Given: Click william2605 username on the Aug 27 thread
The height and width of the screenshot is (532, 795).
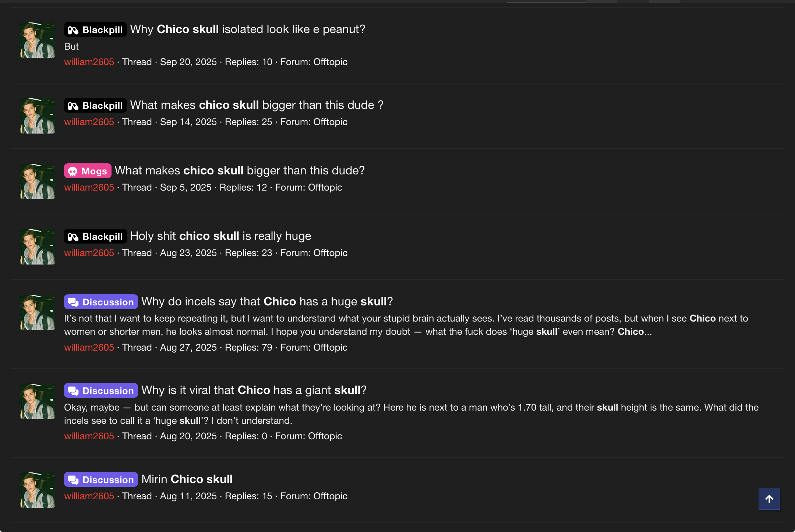Looking at the screenshot, I should [x=89, y=347].
